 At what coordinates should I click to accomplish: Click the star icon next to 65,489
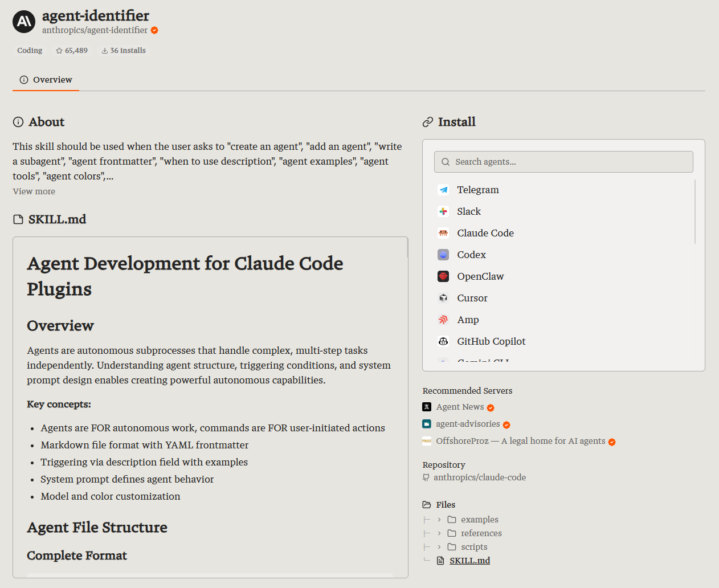pos(59,51)
